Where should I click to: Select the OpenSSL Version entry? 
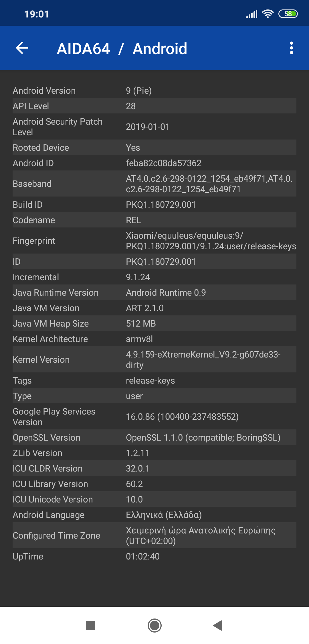point(154,437)
